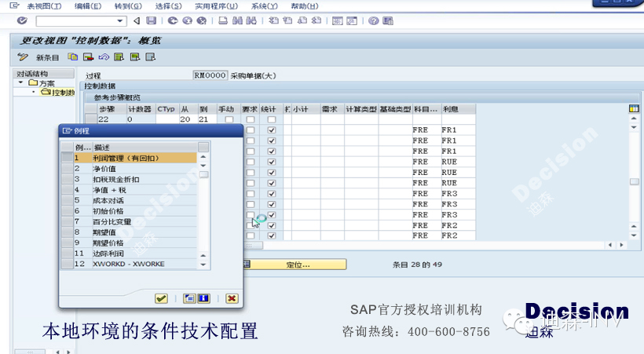Click the Save diskette icon
644x354 pixels.
pos(152,20)
